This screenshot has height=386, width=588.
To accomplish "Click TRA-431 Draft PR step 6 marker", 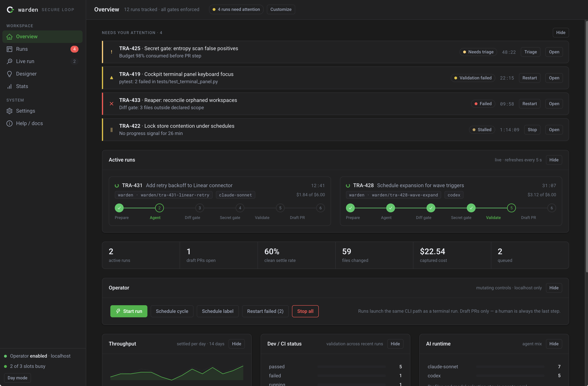I will coord(320,208).
